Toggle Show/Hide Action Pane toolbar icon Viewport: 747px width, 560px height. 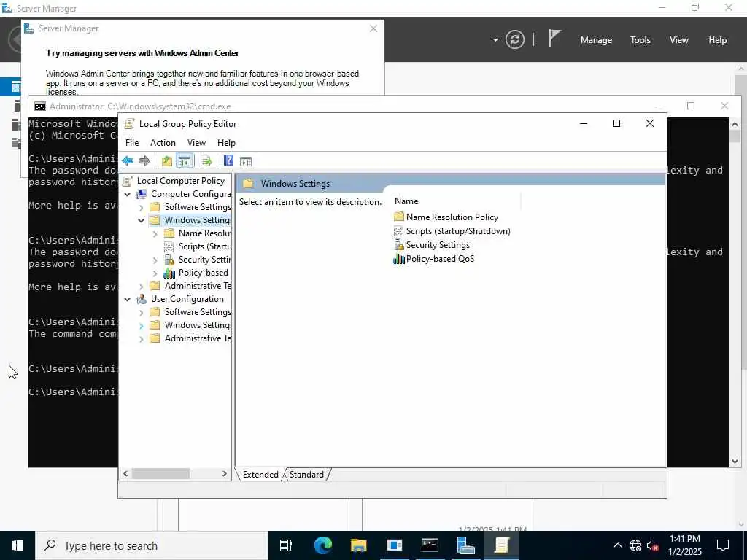246,161
